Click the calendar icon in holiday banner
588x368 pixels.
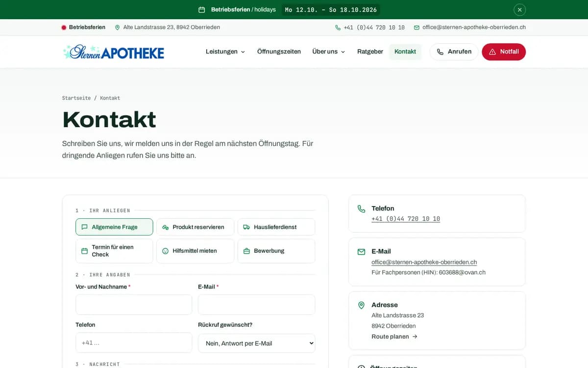tap(201, 10)
